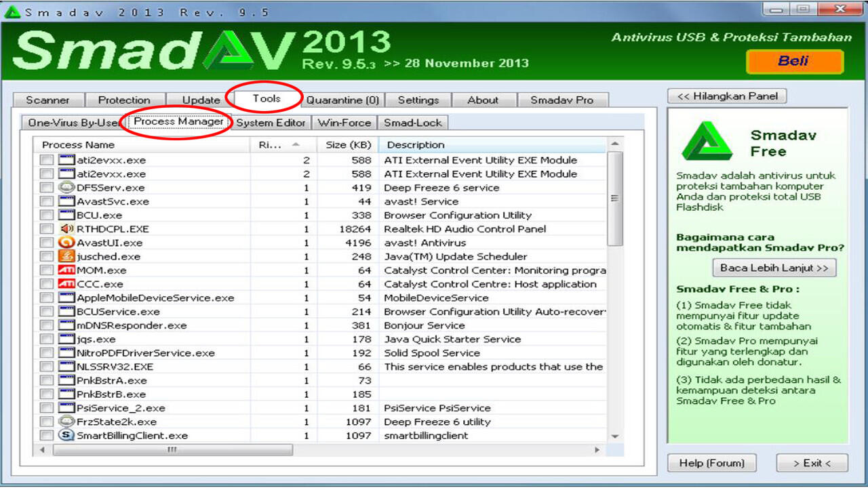Click the << Hilangkan Panel button
868x490 pixels.
[x=727, y=96]
